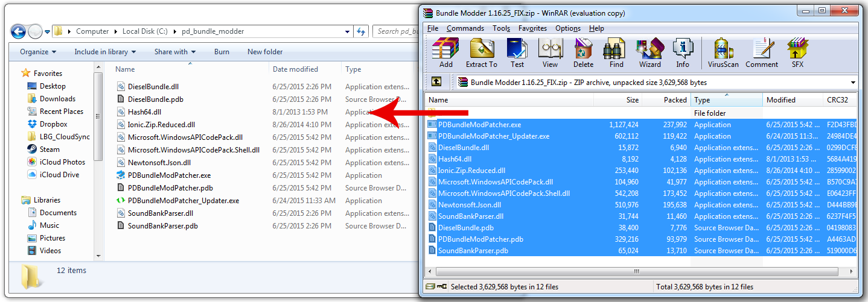Open the Options menu in WinRAR
This screenshot has height=302, width=868.
pyautogui.click(x=568, y=28)
